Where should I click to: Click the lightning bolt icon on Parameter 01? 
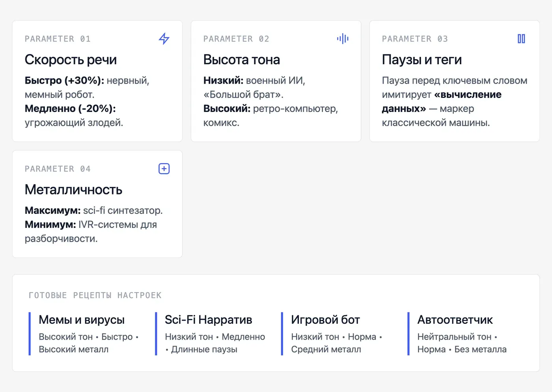click(x=164, y=39)
